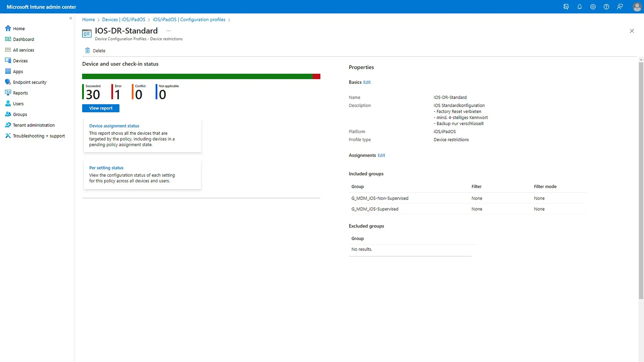Image resolution: width=644 pixels, height=362 pixels.
Task: Open the Home icon in sidebar
Action: point(8,28)
